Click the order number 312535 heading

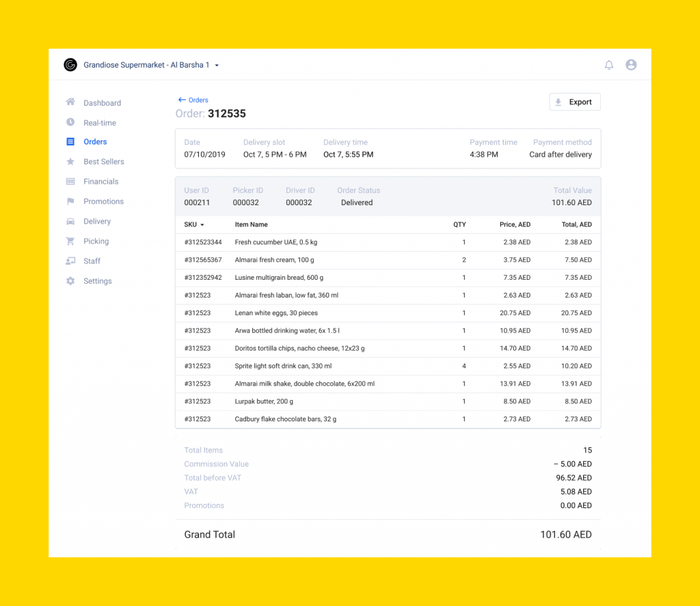pos(227,114)
